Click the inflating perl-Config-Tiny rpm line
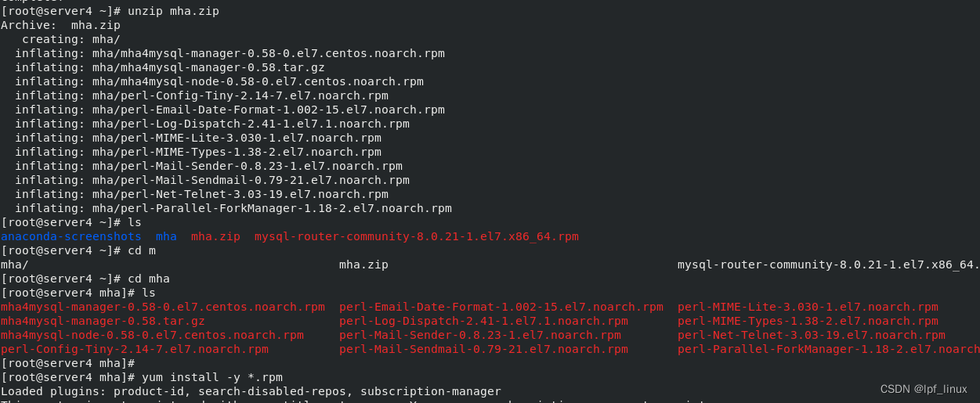The height and width of the screenshot is (403, 980). (201, 95)
